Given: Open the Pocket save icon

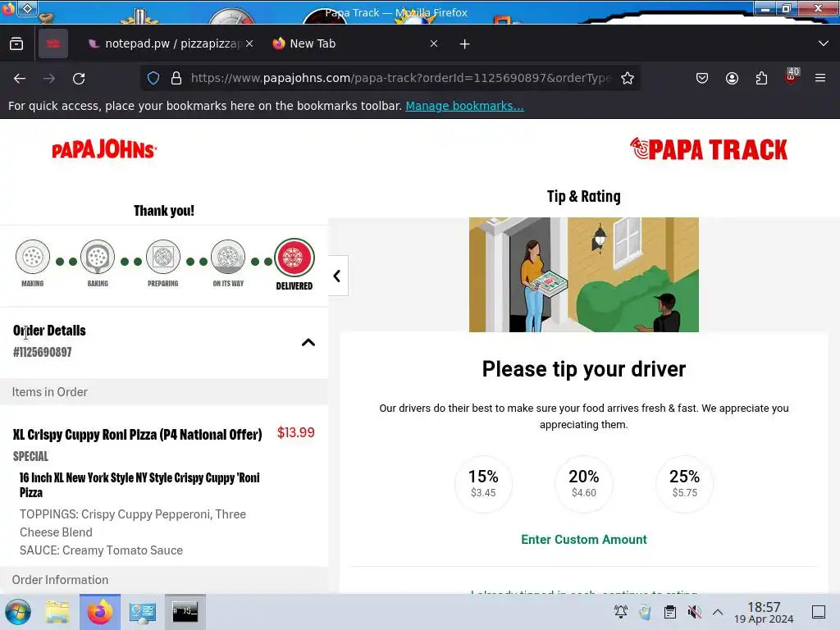Looking at the screenshot, I should point(702,78).
